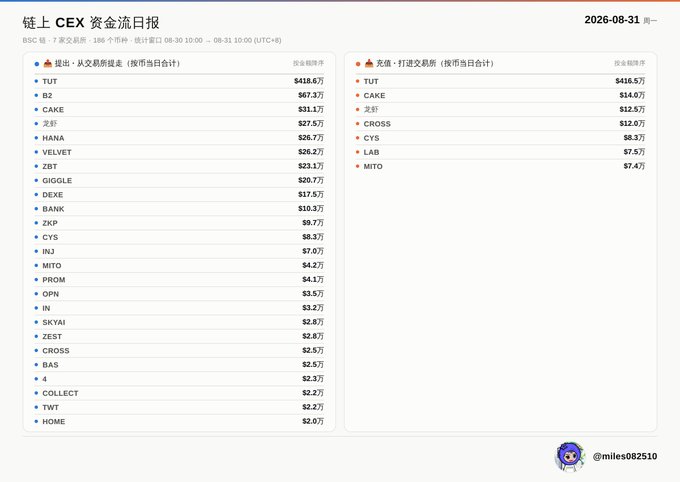
Task: Select the HOME row name
Action: point(54,422)
